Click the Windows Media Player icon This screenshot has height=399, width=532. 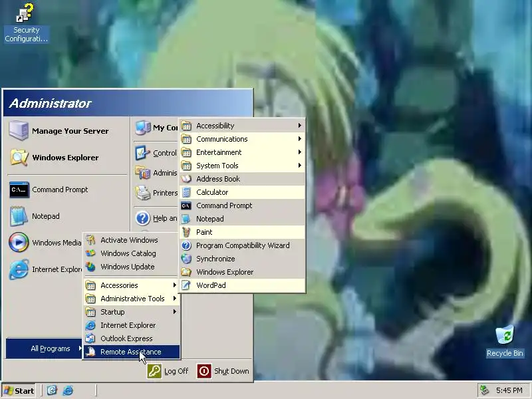19,242
